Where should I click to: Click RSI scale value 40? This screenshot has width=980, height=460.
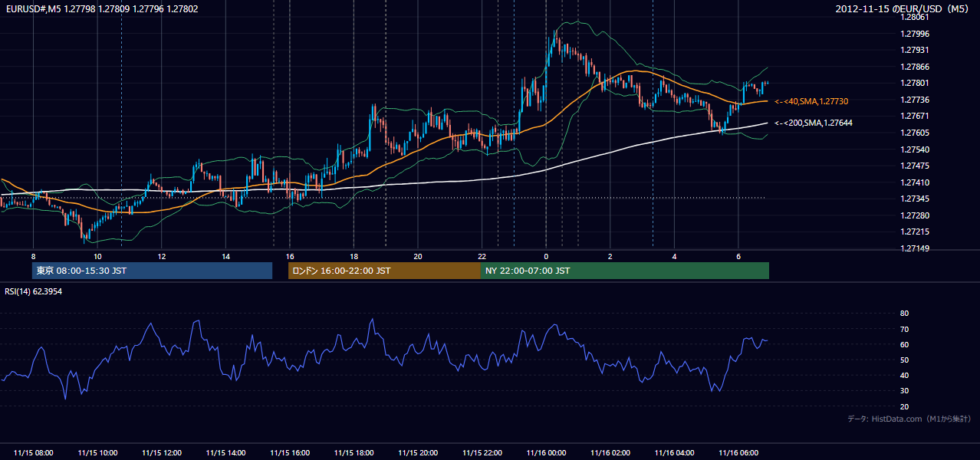[904, 375]
